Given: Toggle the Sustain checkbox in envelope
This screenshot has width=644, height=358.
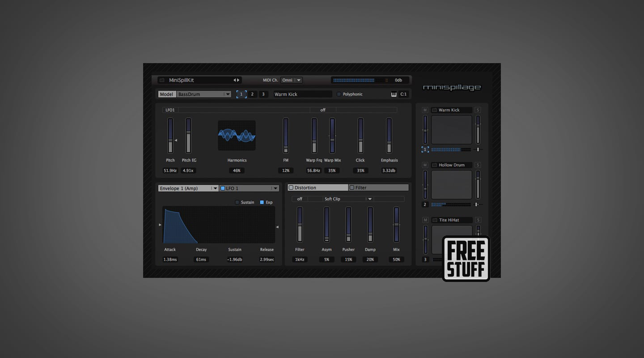Looking at the screenshot, I should 237,202.
